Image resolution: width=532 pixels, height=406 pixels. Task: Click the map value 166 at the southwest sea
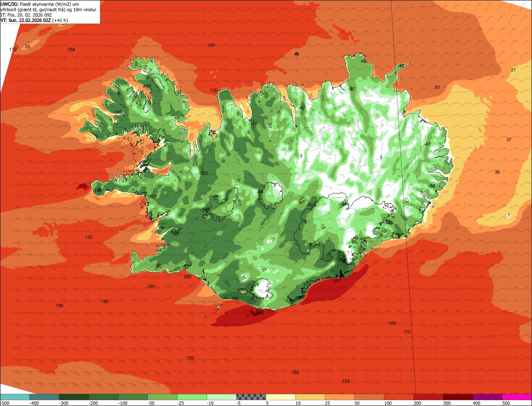(59, 306)
